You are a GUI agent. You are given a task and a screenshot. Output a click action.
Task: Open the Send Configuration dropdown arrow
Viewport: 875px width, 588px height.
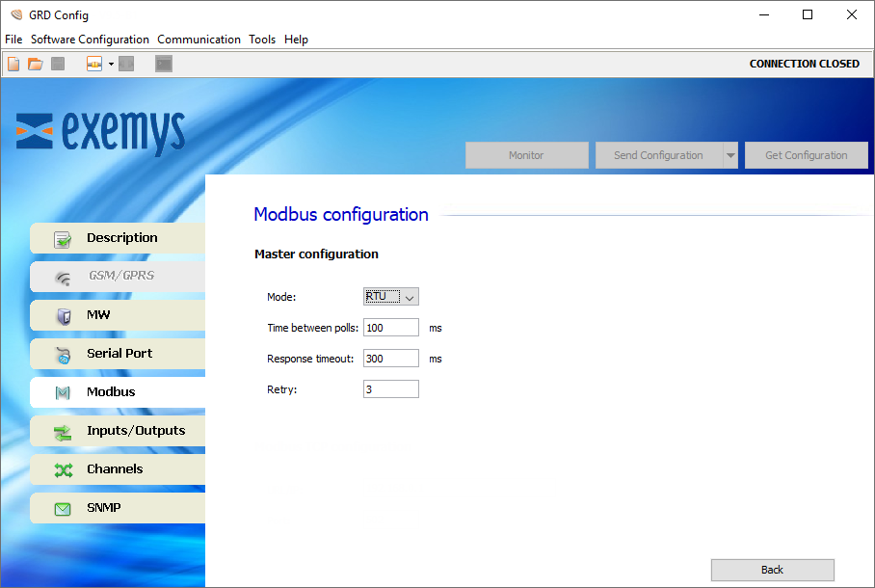point(730,155)
